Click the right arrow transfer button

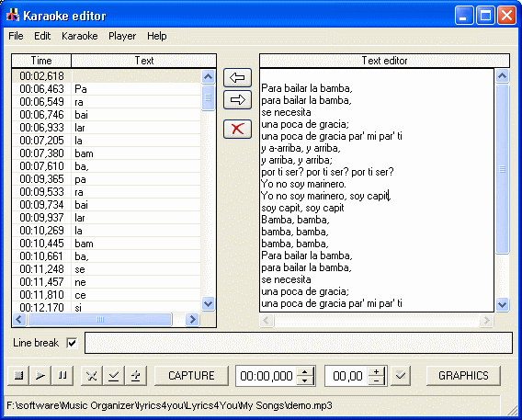[x=237, y=99]
